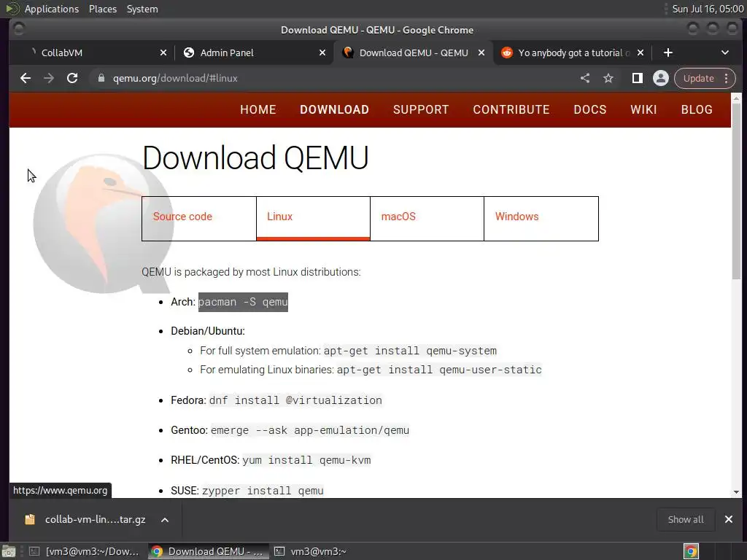Close the CollabVM tab
Viewport: 747px width, 560px height.
coord(163,52)
